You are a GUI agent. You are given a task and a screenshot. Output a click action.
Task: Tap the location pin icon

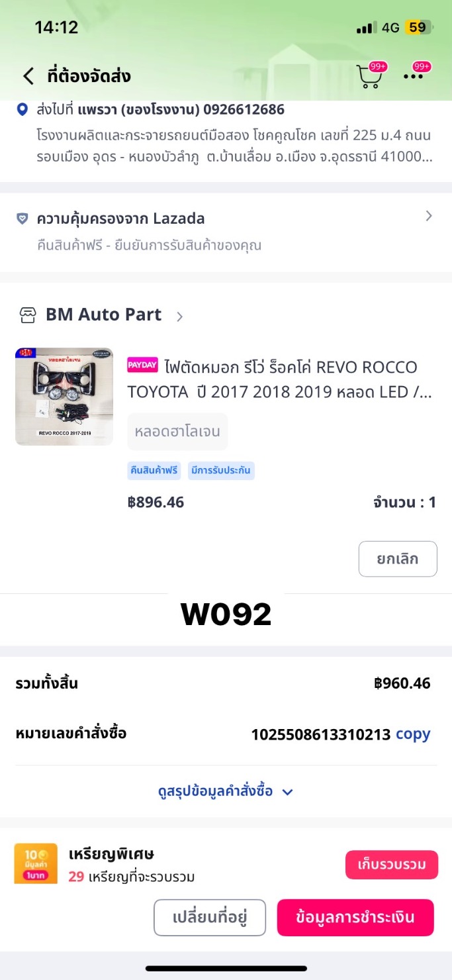pos(23,109)
